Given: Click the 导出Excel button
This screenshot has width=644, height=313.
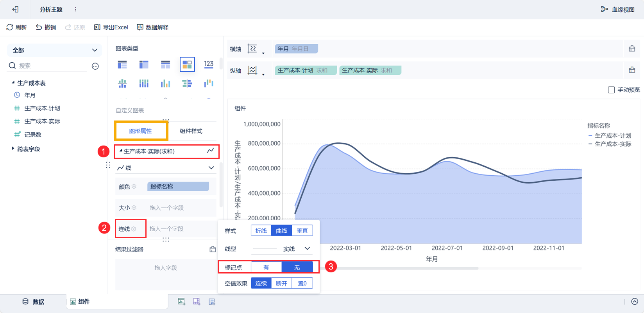Looking at the screenshot, I should (111, 27).
